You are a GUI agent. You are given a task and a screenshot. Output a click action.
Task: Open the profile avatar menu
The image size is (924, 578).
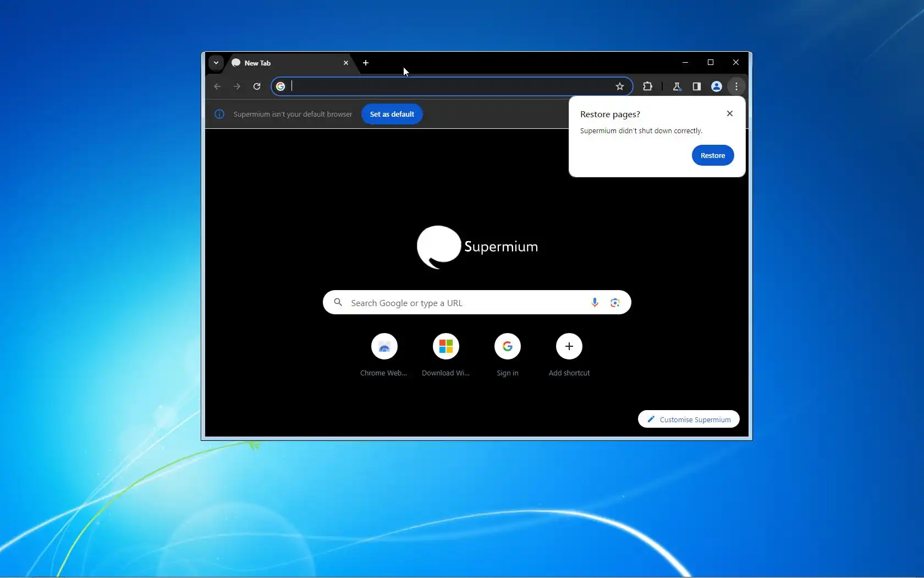pos(717,86)
